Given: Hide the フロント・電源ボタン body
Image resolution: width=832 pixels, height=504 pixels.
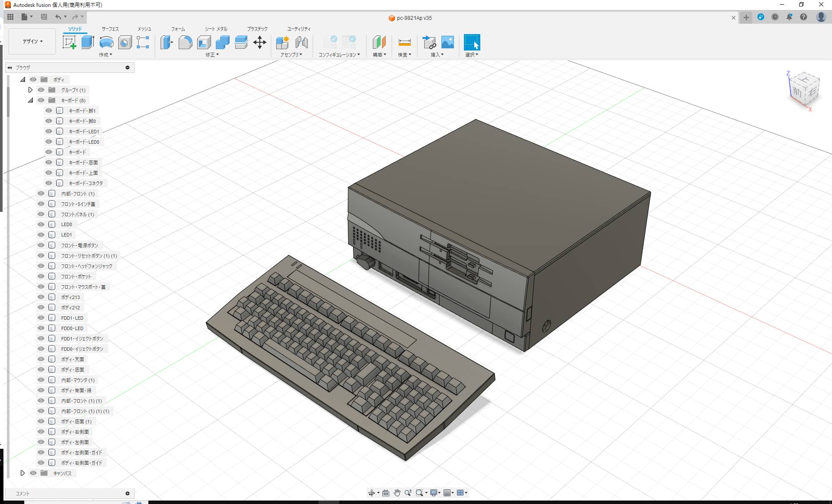Looking at the screenshot, I should pos(41,245).
